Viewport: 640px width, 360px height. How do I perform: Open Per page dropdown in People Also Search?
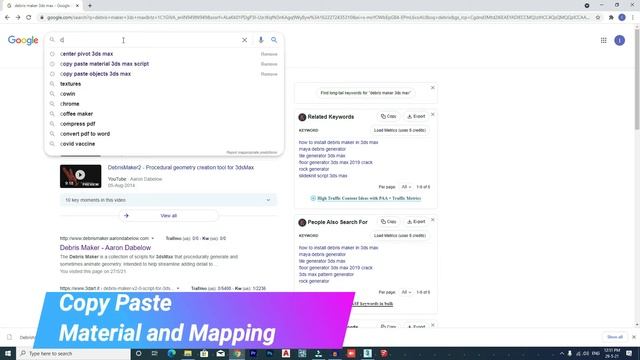tap(406, 292)
